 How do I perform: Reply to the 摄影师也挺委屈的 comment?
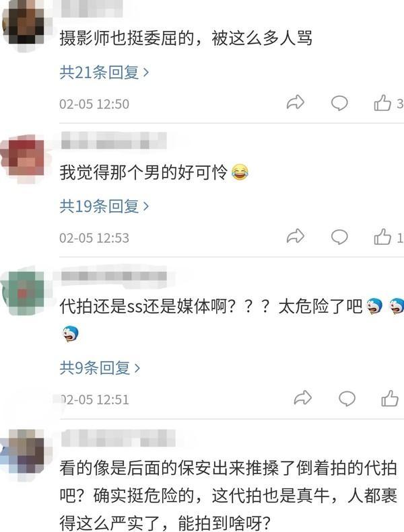[339, 103]
